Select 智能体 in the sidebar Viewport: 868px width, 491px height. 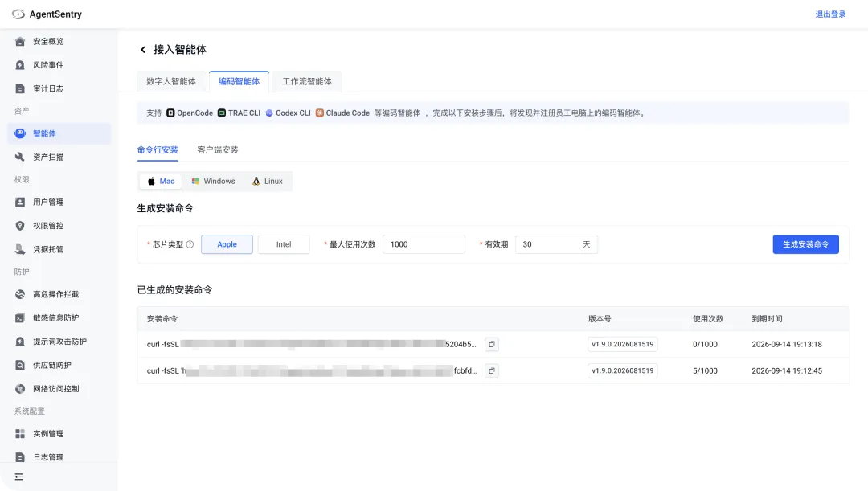pos(59,133)
